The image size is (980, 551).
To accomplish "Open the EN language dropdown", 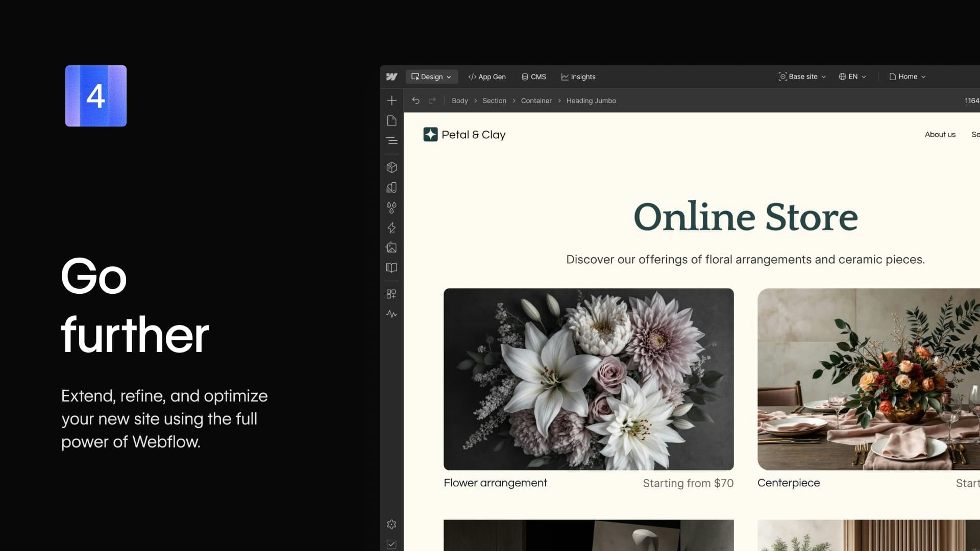I will click(x=851, y=77).
